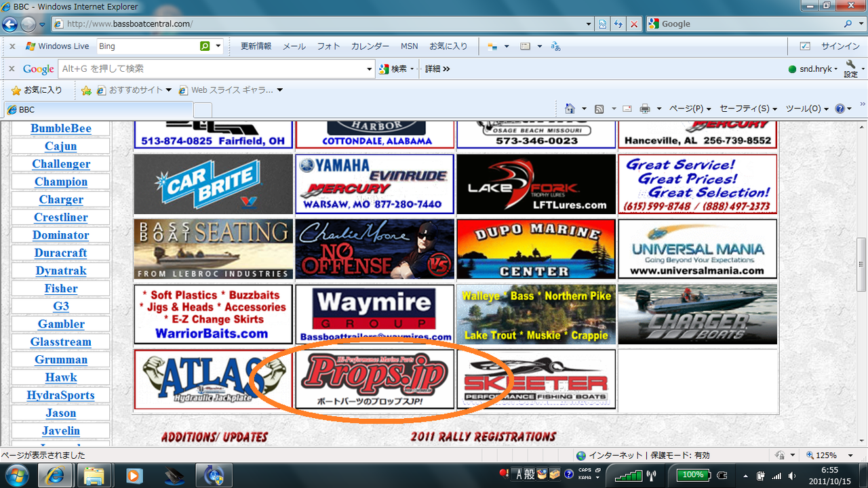The image size is (868, 488).
Task: Click the Car Brite sponsor banner
Action: pos(214,184)
